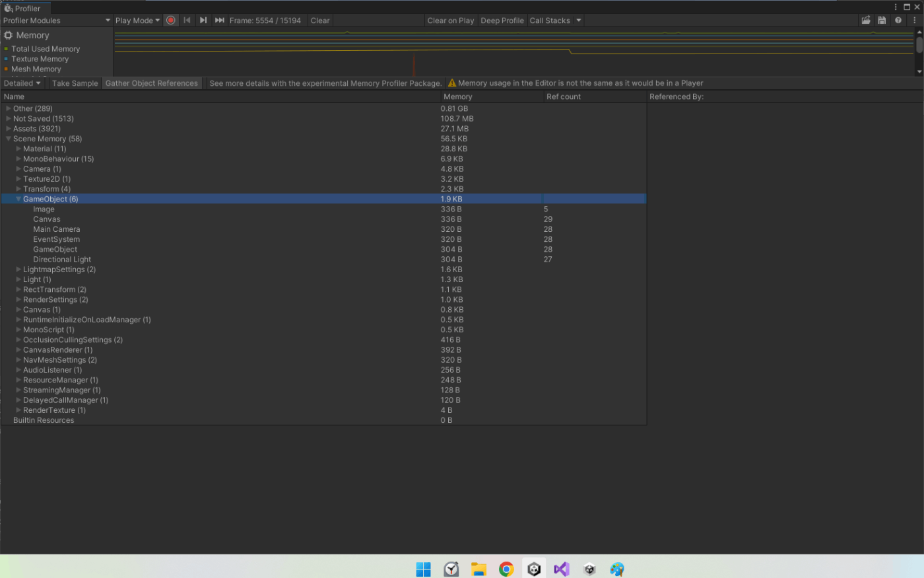Expand the Other (289) row

[8, 108]
